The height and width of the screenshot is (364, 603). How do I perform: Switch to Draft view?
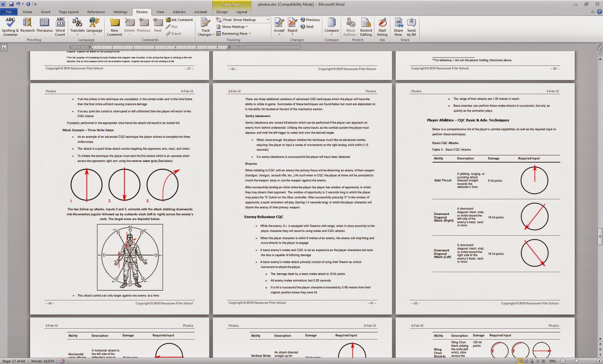tap(543, 361)
